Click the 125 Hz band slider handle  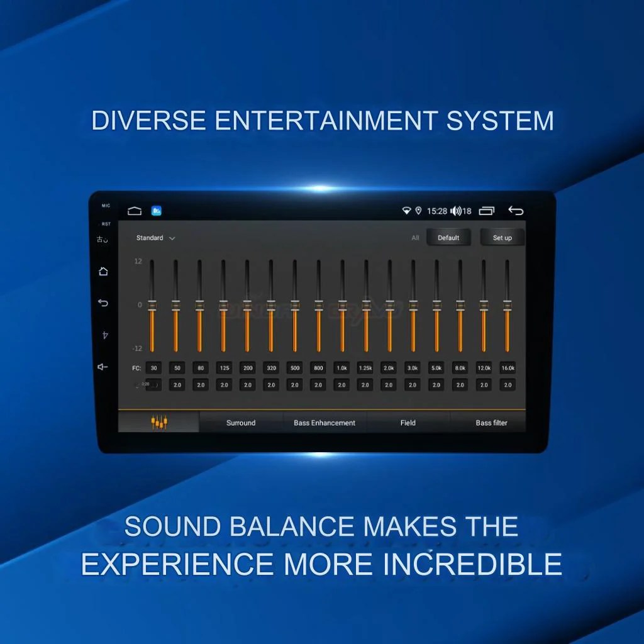coord(223,306)
